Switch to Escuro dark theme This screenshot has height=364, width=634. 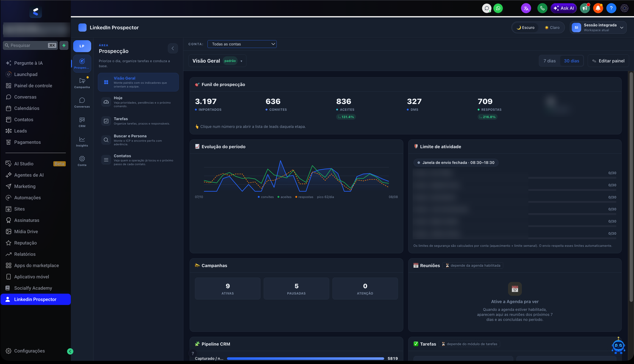click(x=526, y=28)
